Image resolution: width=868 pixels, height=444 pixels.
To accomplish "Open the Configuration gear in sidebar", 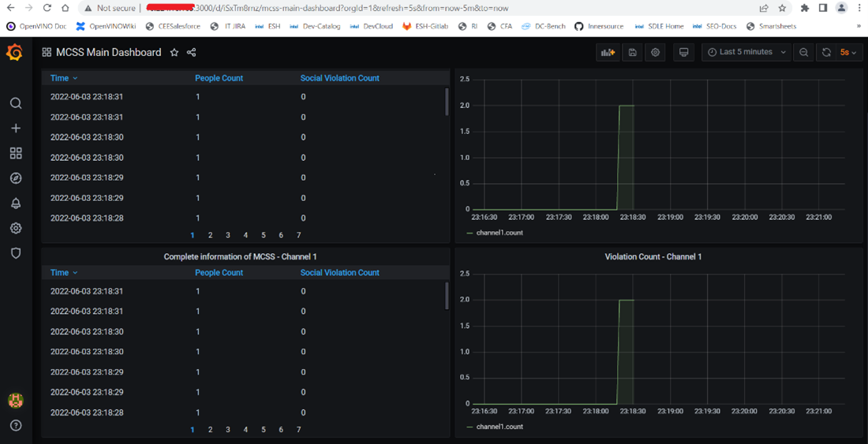I will [16, 229].
